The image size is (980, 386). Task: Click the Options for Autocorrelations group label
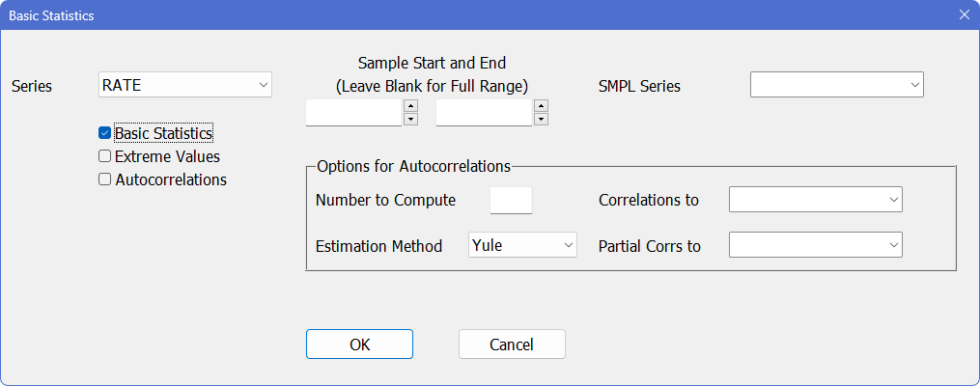[413, 166]
